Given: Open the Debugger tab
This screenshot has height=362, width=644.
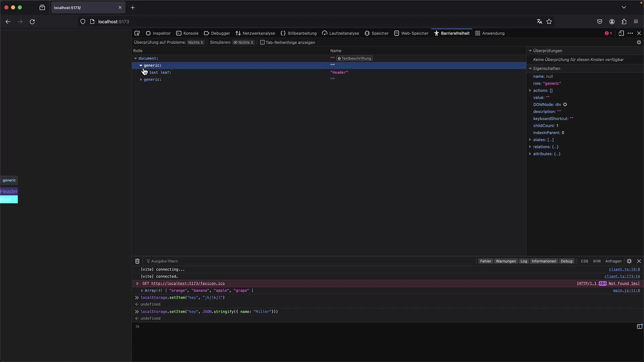Looking at the screenshot, I should click(x=217, y=33).
